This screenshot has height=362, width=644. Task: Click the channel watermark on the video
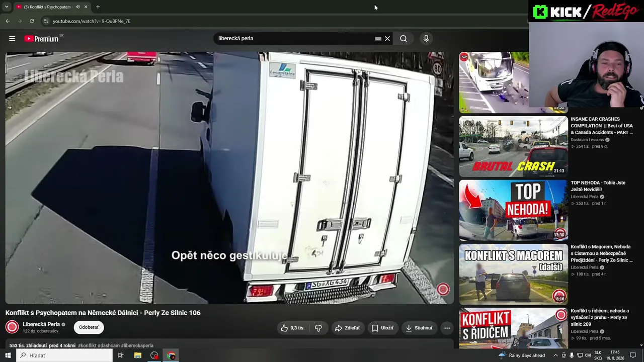pyautogui.click(x=443, y=289)
